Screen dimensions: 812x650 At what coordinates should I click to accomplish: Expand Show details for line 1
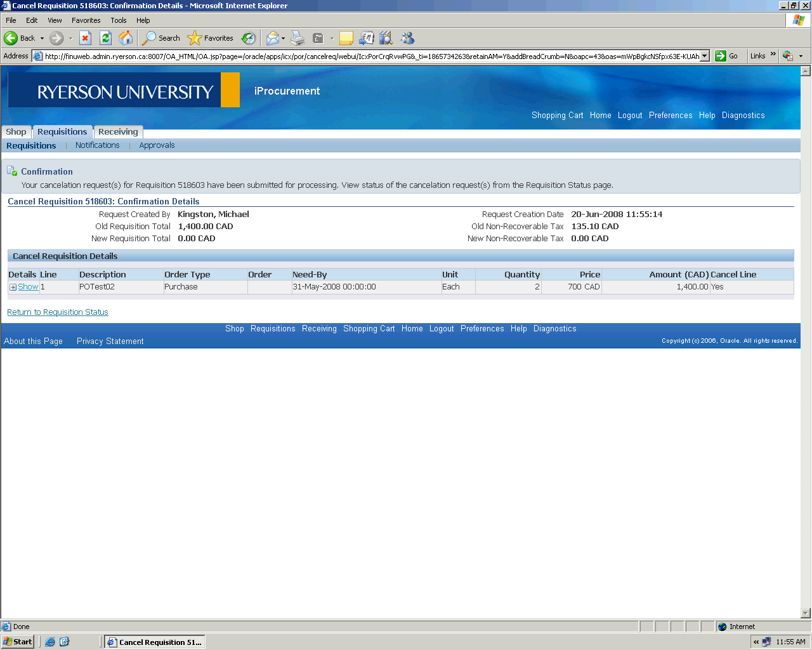tap(27, 287)
